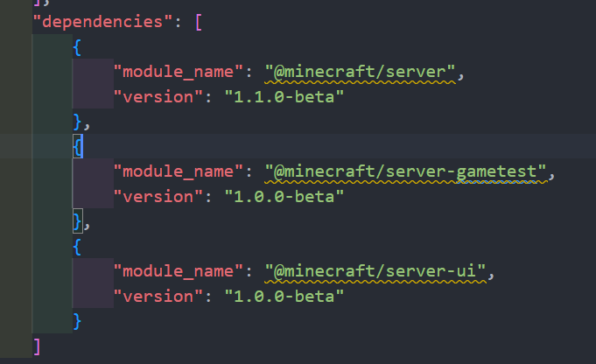This screenshot has width=596, height=364.
Task: Click the opening brace above the @minecraft/server entry
Action: (77, 47)
